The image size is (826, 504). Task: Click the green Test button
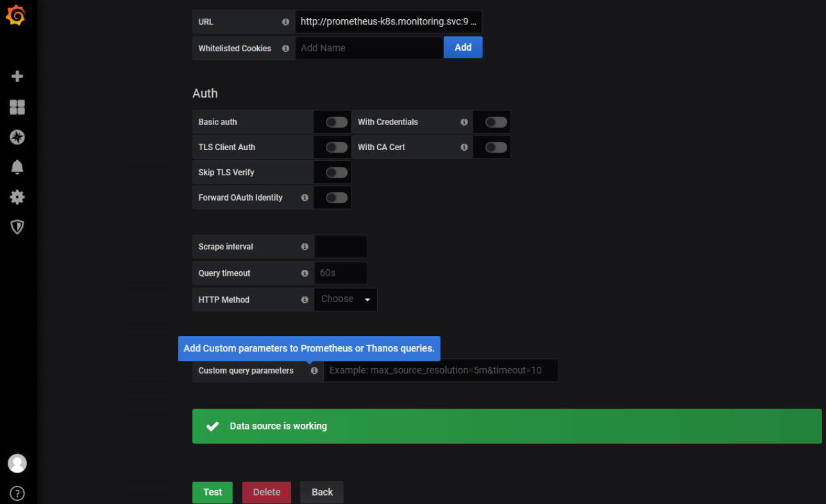point(212,492)
